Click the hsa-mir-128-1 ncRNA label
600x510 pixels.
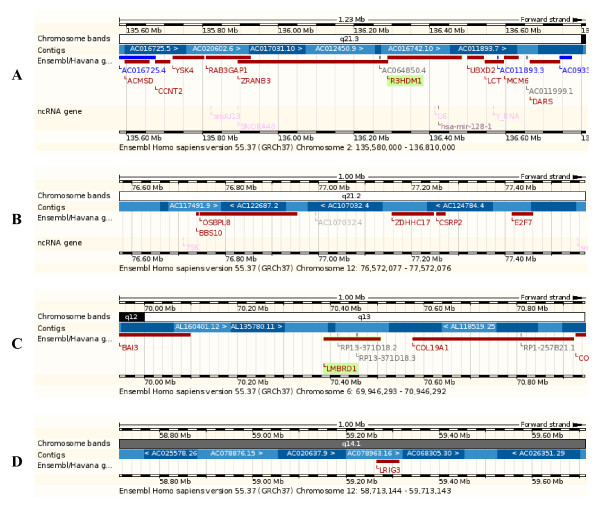coord(466,126)
